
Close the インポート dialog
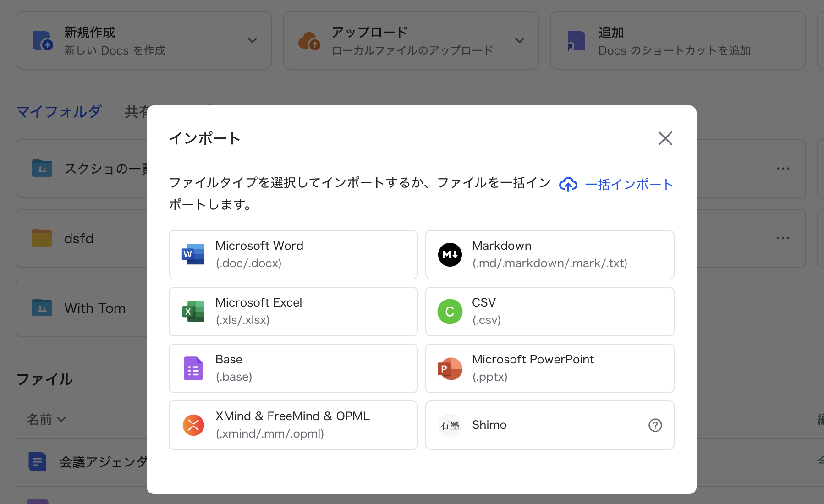pos(665,138)
